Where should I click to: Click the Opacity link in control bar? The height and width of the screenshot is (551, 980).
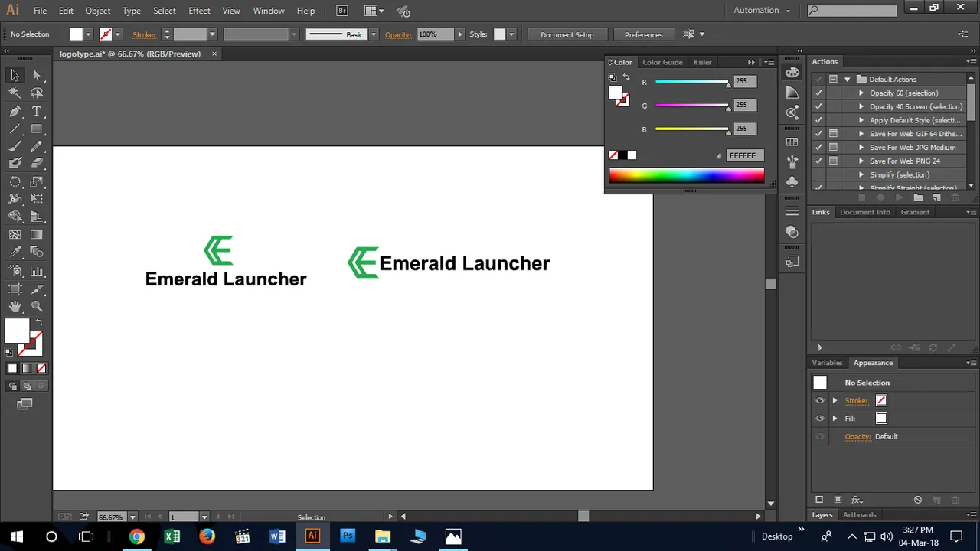click(x=398, y=35)
